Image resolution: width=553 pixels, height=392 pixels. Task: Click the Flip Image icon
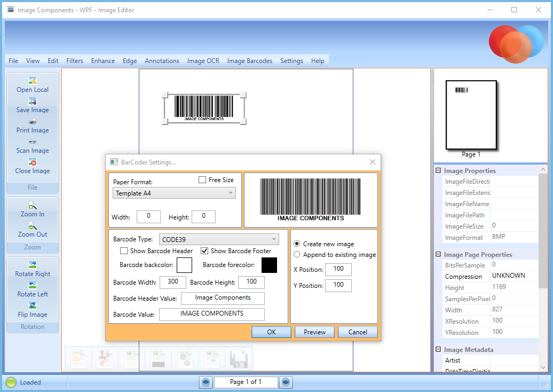pos(33,305)
